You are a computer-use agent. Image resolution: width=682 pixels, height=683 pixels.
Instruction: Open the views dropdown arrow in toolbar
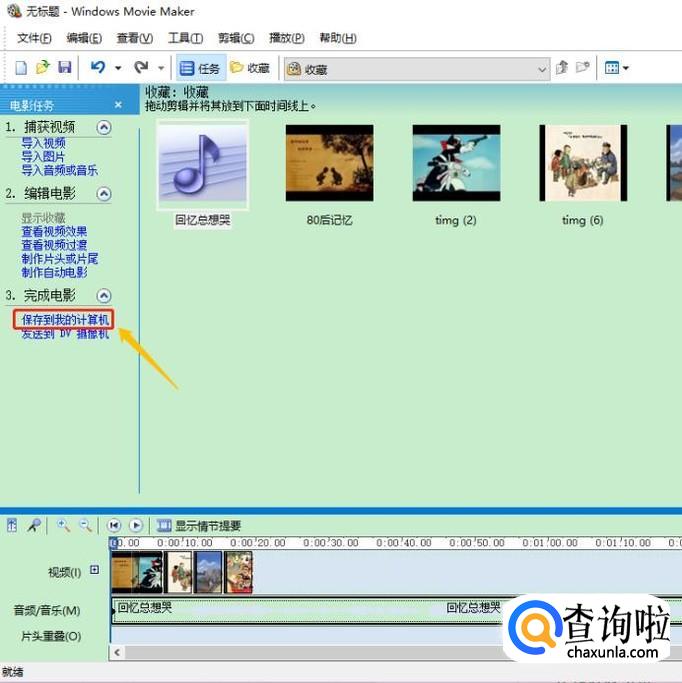click(x=626, y=69)
